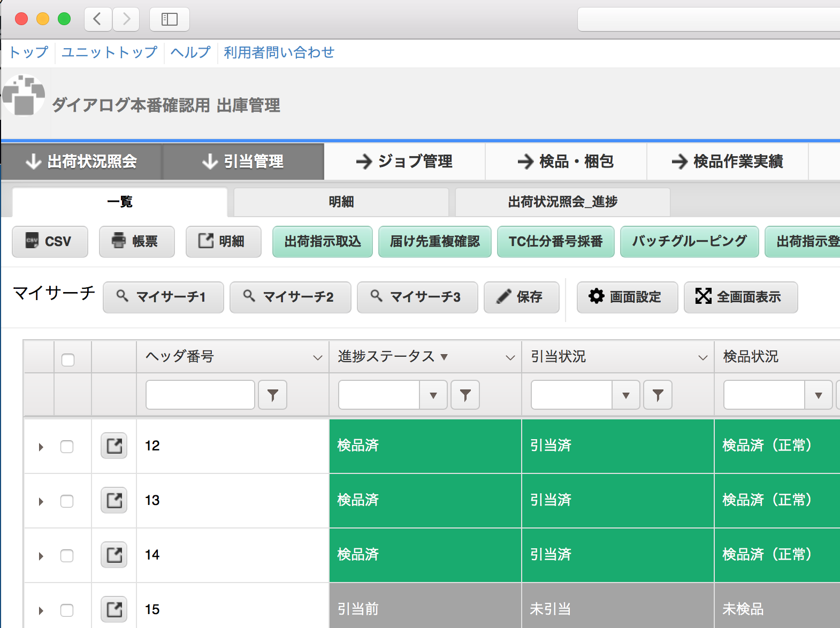840x628 pixels.
Task: Apply filter on 進捗ステータス column
Action: (x=465, y=395)
